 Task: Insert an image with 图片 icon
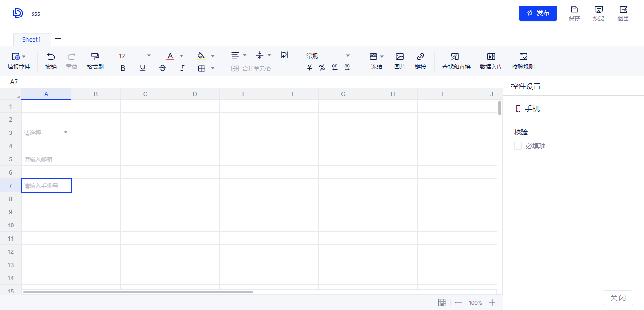(399, 57)
